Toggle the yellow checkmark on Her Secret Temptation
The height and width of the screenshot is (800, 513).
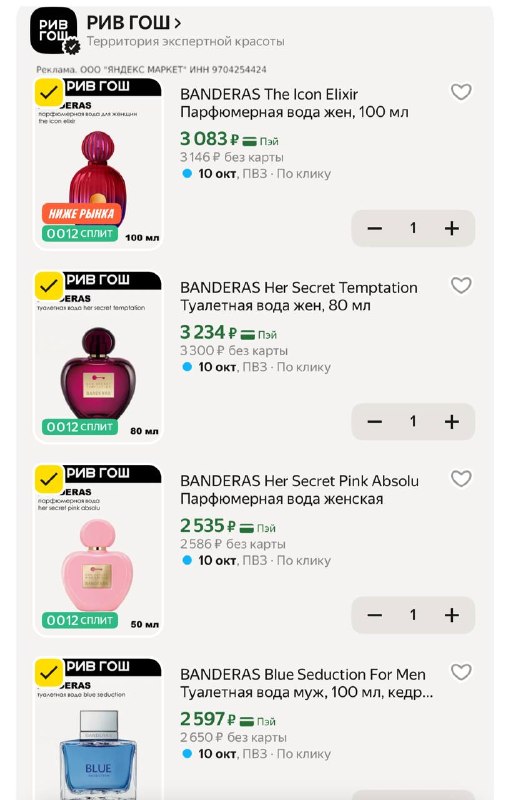[x=49, y=286]
